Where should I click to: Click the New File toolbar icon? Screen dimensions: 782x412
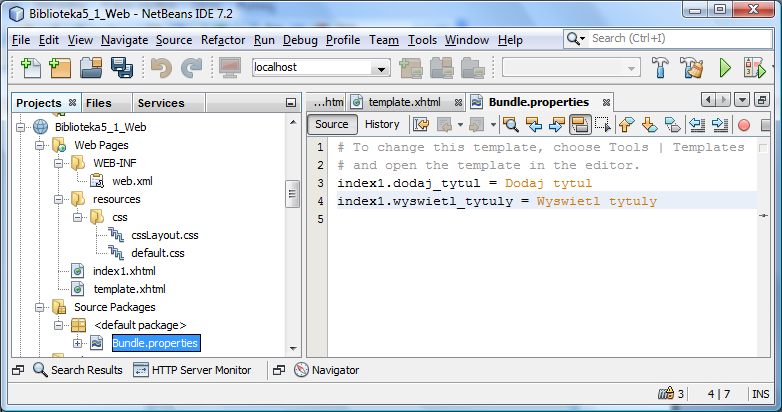[30, 68]
